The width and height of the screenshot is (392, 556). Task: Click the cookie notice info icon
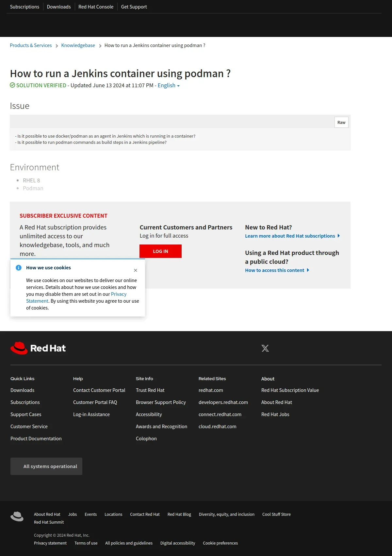[x=19, y=268]
